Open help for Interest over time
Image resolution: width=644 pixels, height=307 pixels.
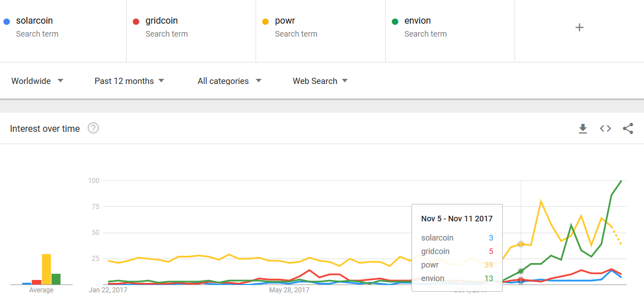(93, 128)
